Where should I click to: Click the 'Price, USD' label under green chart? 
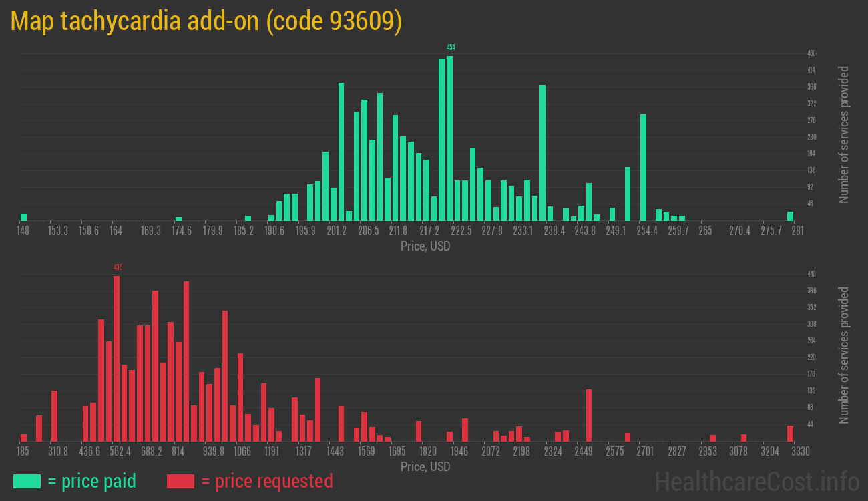(425, 246)
